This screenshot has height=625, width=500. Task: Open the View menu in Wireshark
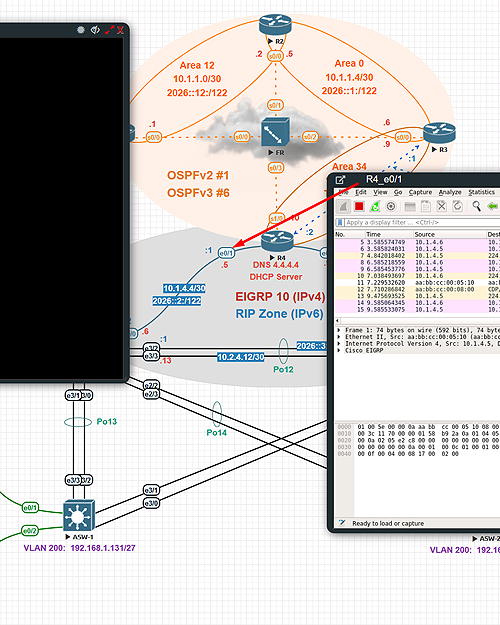380,192
